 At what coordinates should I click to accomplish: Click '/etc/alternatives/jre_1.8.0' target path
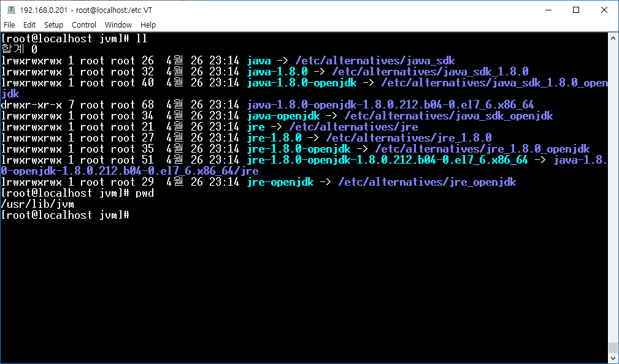[x=409, y=138]
